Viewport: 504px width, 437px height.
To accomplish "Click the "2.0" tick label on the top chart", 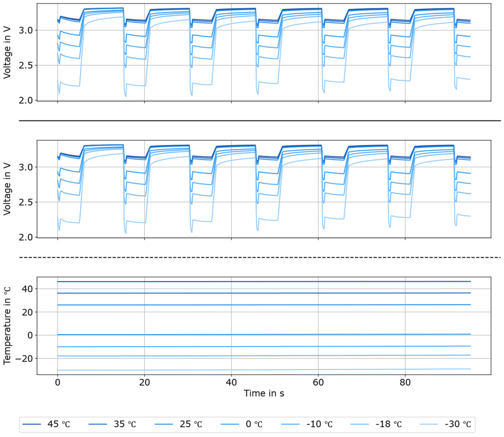I will pyautogui.click(x=26, y=100).
